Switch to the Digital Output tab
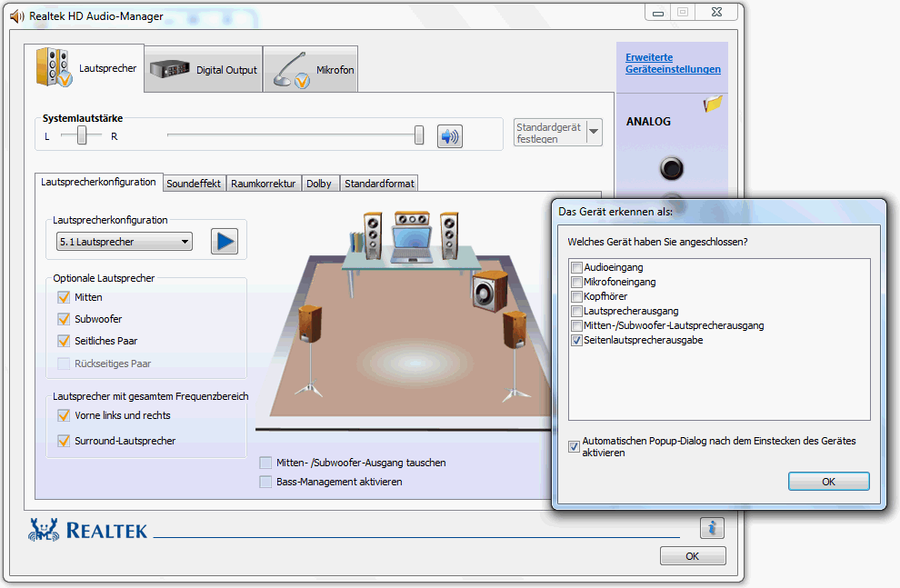This screenshot has width=900, height=588. (x=204, y=69)
